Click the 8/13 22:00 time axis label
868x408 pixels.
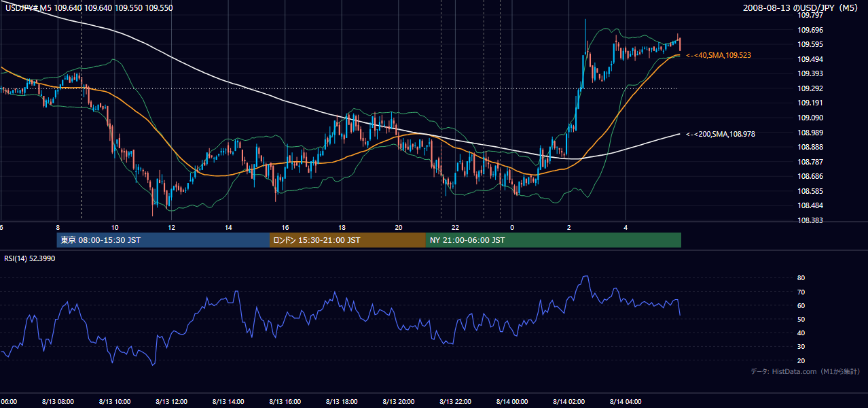click(455, 402)
